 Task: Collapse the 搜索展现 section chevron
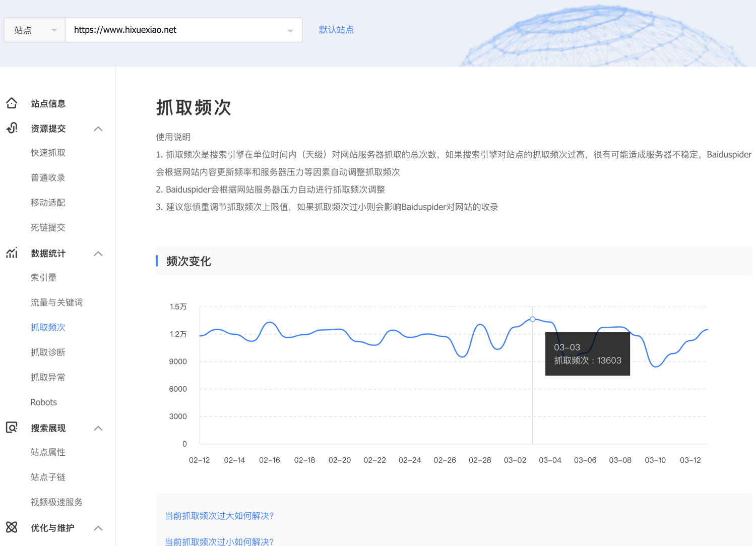point(98,428)
